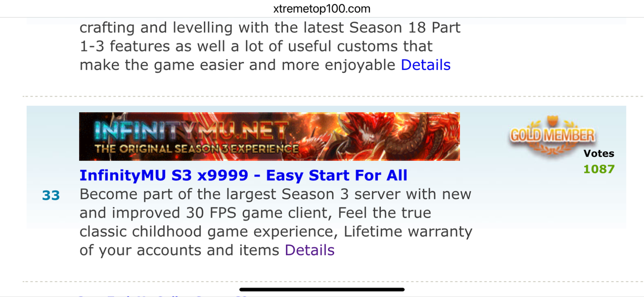Click the shield crest atop the Gold Member badge

(552, 122)
